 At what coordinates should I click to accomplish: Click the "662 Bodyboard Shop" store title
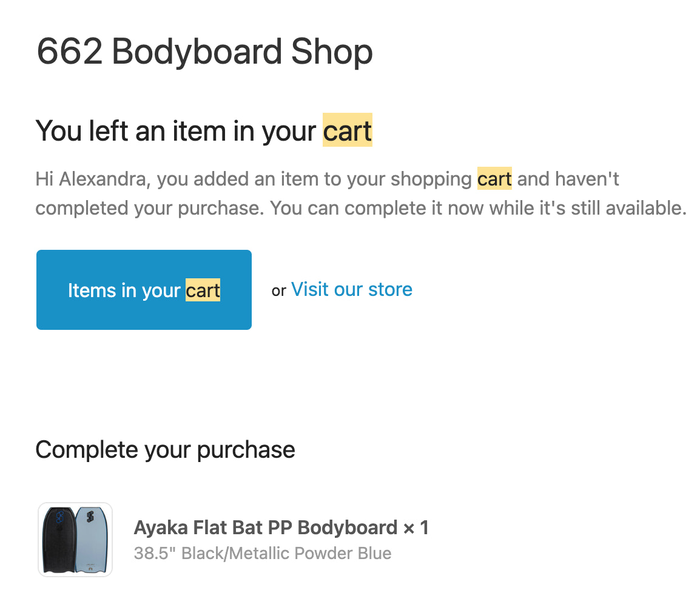pyautogui.click(x=204, y=52)
